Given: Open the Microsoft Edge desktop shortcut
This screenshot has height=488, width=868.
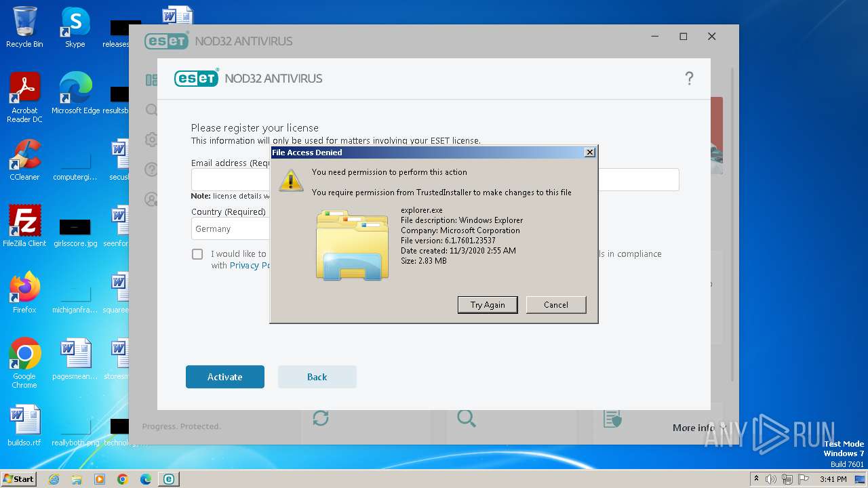Looking at the screenshot, I should pyautogui.click(x=75, y=94).
